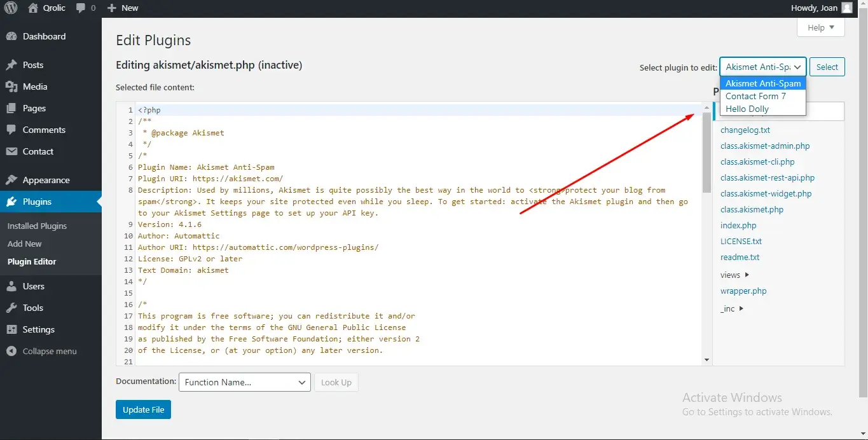Click the code editor scroll down arrow
Image resolution: width=868 pixels, height=440 pixels.
coord(706,360)
